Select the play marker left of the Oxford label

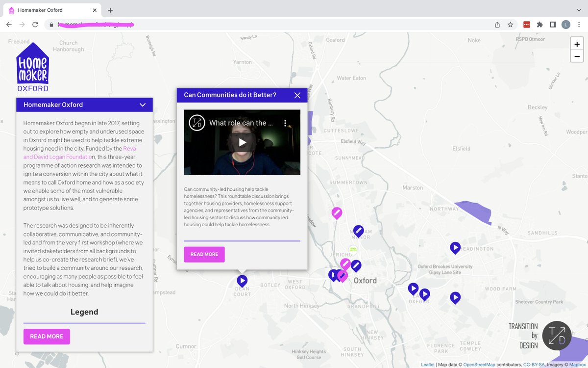coord(333,275)
